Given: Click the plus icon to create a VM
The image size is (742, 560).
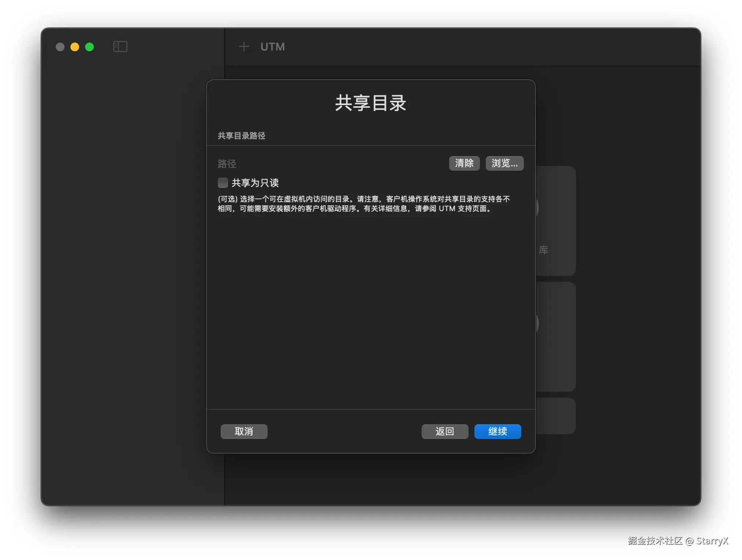Looking at the screenshot, I should click(x=244, y=47).
